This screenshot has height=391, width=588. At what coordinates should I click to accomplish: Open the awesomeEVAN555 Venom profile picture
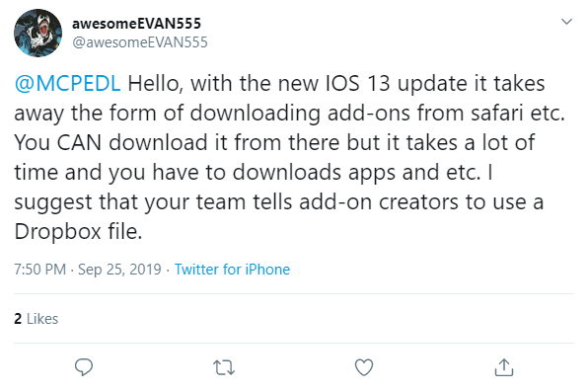click(x=37, y=33)
